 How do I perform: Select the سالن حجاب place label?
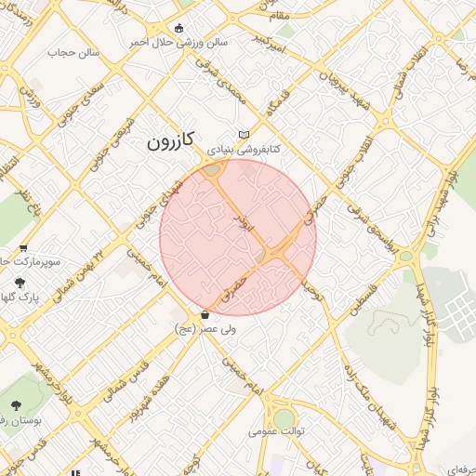[73, 53]
